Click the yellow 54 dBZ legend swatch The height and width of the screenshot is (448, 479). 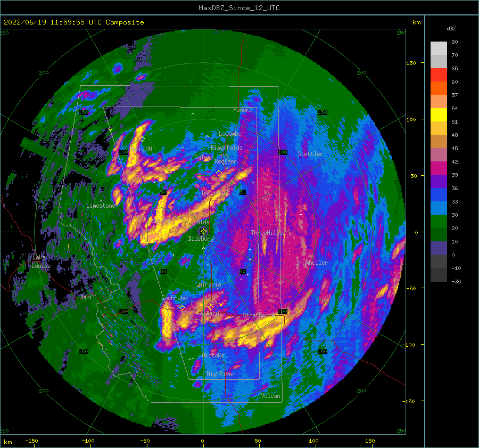click(439, 115)
